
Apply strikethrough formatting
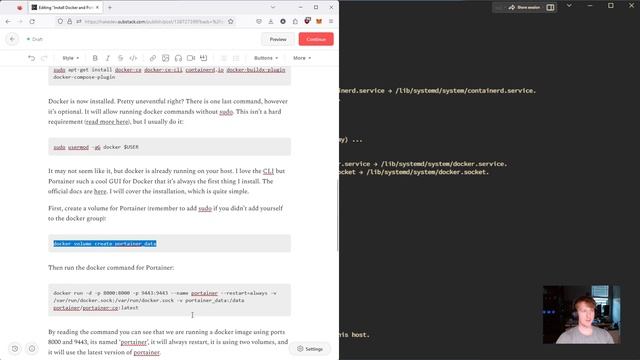click(x=120, y=58)
